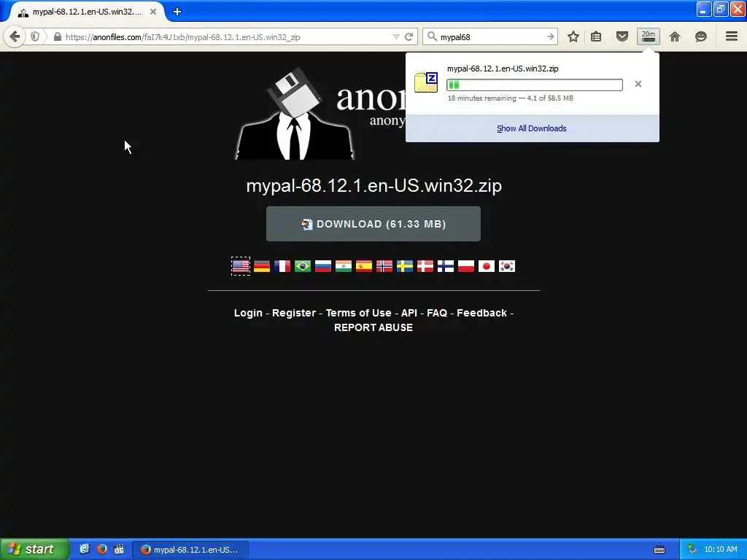Viewport: 747px width, 560px height.
Task: Switch language to Spanish flag
Action: [x=364, y=266]
